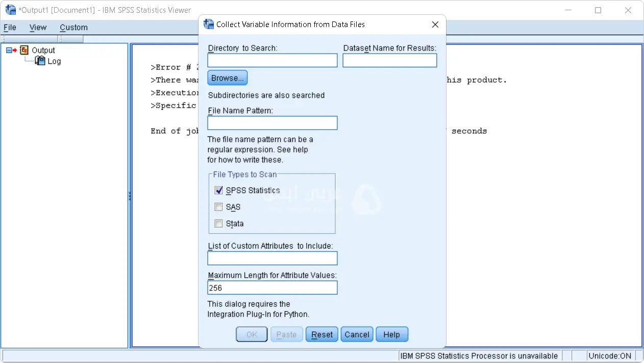Uncheck the SPSS Statistics file type

(x=218, y=190)
